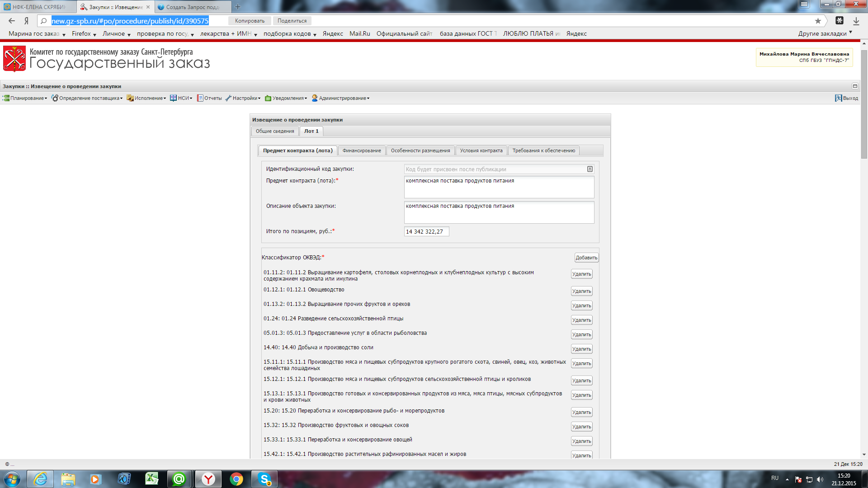Launch Chrome from the taskbar
868x488 pixels.
pyautogui.click(x=236, y=479)
